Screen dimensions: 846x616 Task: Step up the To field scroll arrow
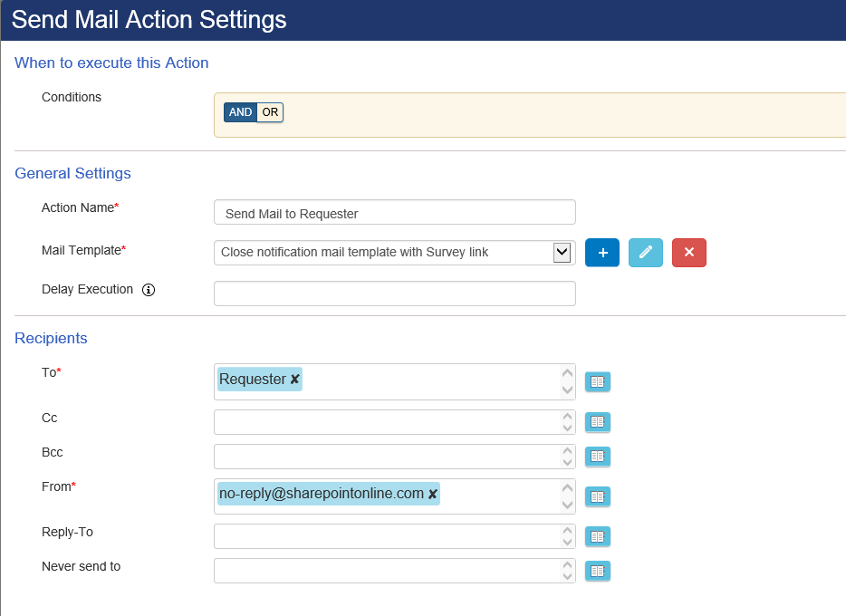coord(567,372)
